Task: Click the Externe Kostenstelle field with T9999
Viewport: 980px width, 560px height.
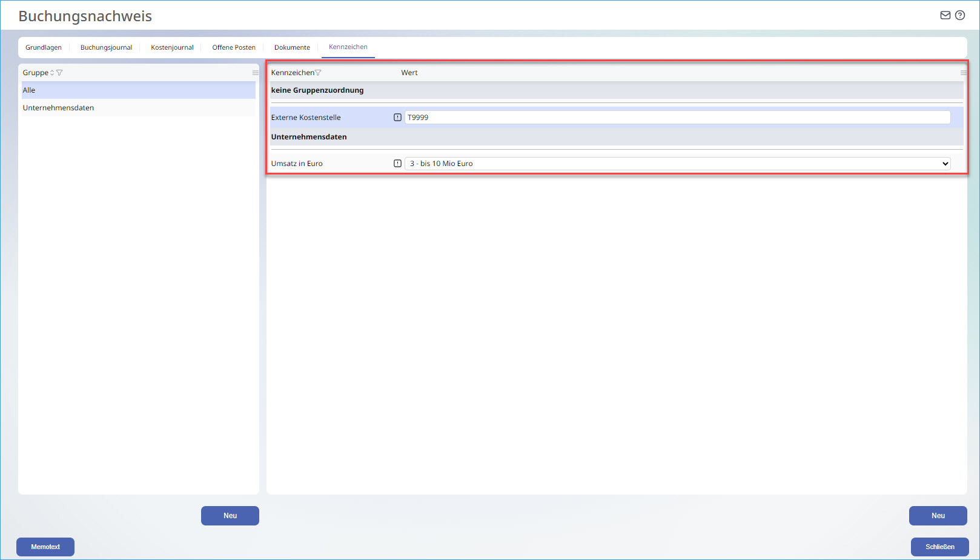Action: pos(677,118)
